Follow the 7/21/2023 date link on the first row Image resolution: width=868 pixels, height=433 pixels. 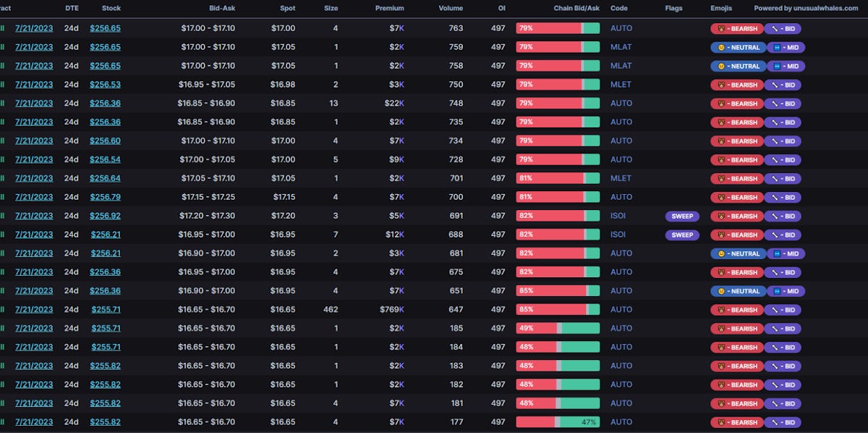tap(34, 28)
